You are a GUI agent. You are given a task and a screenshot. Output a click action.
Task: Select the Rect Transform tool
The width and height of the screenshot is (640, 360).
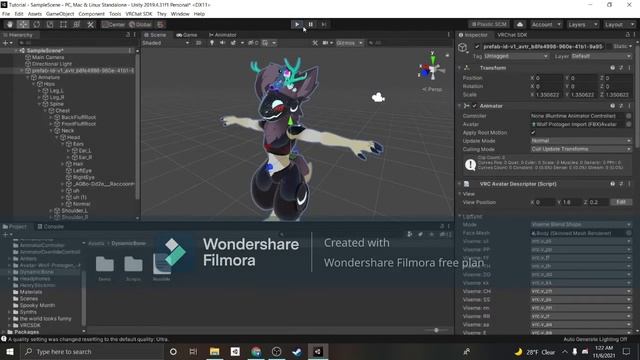click(63, 24)
